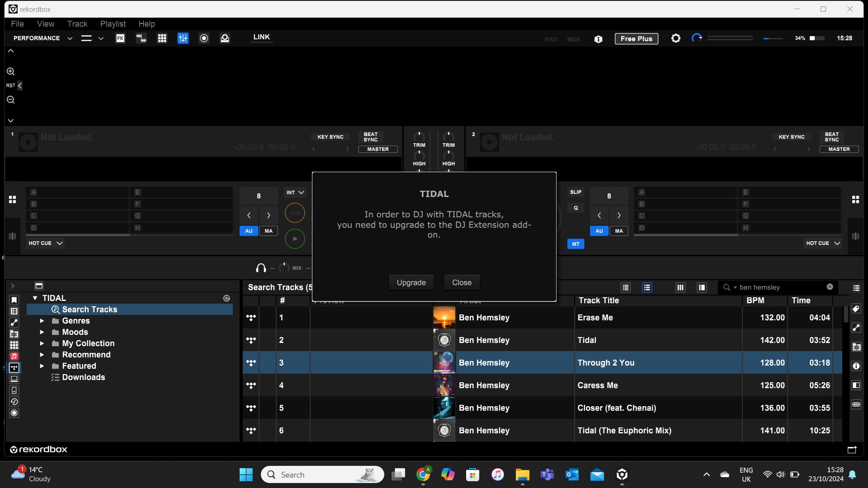868x488 pixels.
Task: Open deck 1 pad mode grid icon
Action: [13, 199]
